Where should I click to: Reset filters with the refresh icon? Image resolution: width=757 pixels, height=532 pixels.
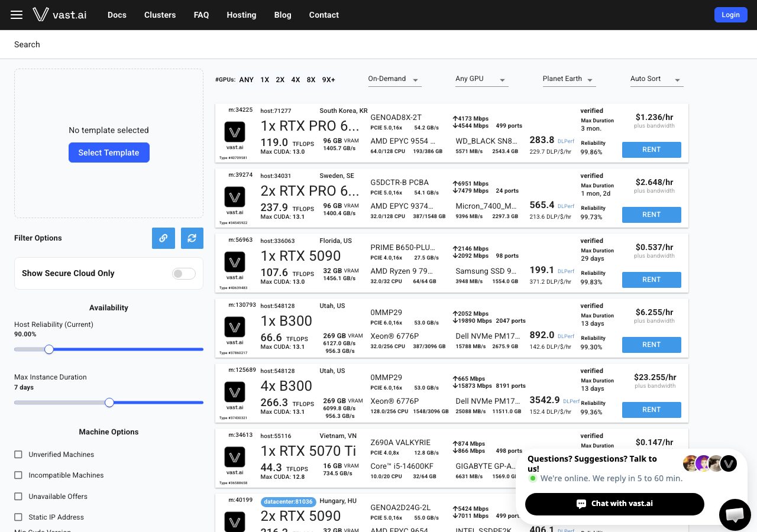192,238
